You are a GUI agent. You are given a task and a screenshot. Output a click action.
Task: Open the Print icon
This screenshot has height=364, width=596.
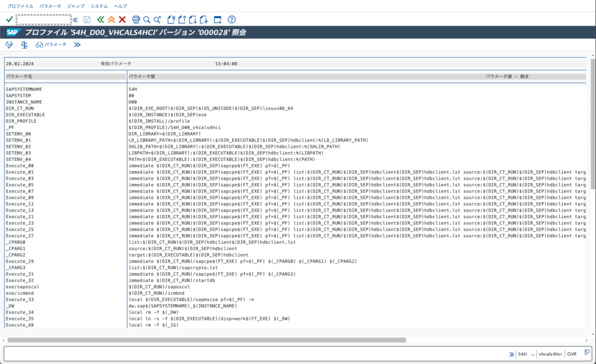(136, 19)
